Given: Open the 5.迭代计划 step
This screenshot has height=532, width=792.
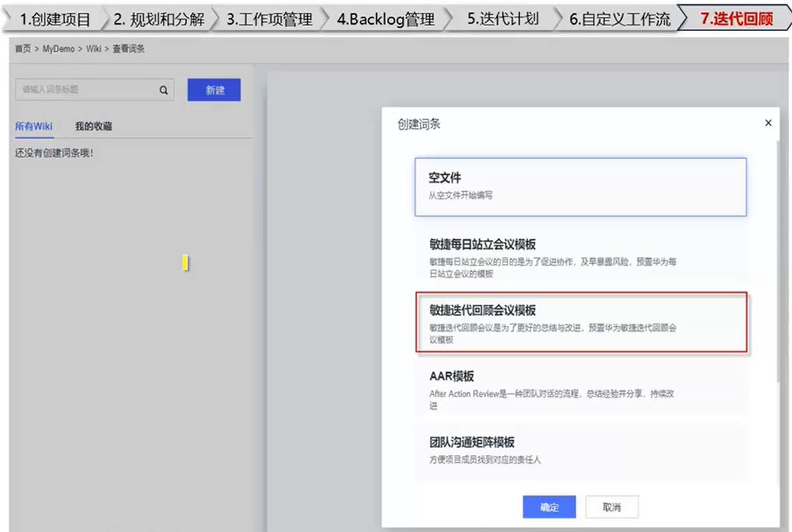Looking at the screenshot, I should click(505, 19).
